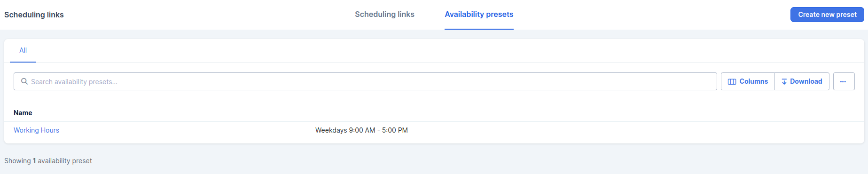This screenshot has width=868, height=174.
Task: Click Create new preset button
Action: tap(827, 15)
